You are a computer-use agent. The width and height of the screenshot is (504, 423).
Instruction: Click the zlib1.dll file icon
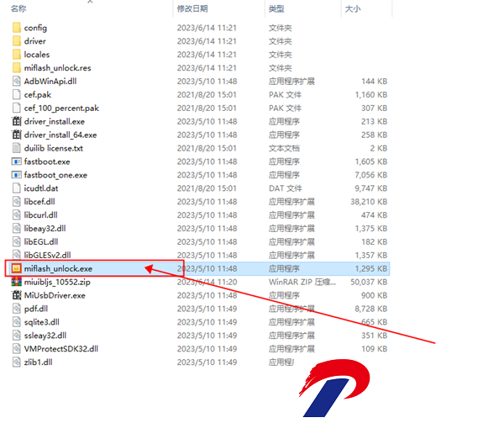[x=17, y=362]
